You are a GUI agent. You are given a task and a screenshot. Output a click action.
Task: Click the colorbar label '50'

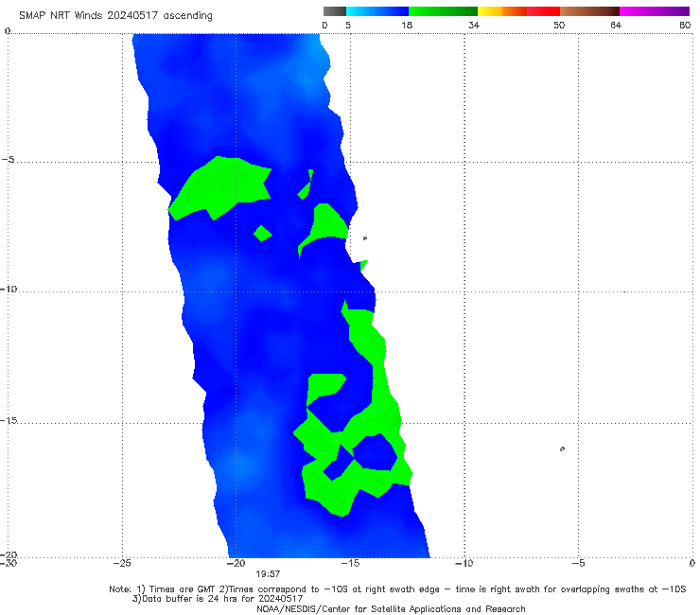(x=559, y=25)
